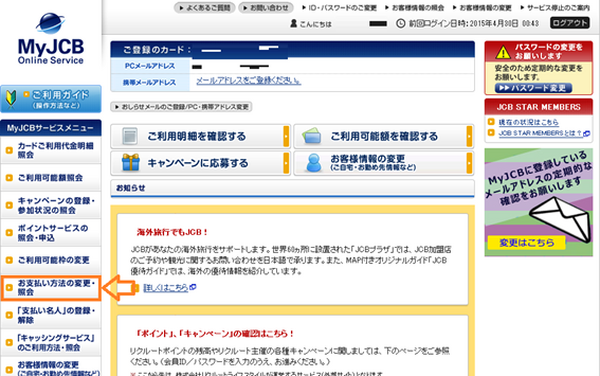Click the パスワード変更 button

click(x=533, y=88)
